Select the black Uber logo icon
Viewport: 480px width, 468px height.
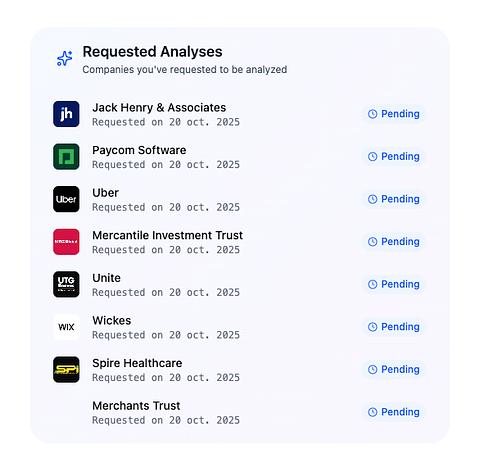pyautogui.click(x=66, y=199)
